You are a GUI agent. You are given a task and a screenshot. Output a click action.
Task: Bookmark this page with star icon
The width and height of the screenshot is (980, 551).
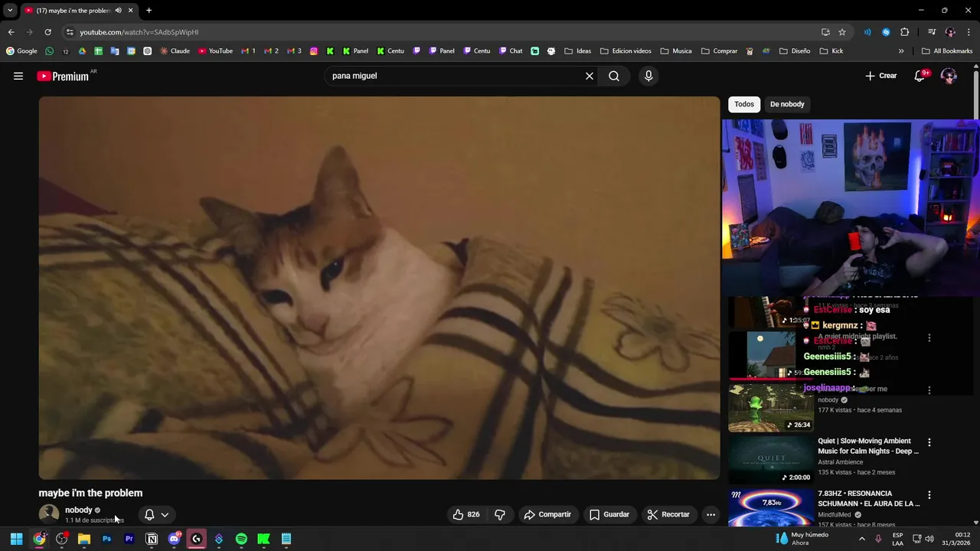[842, 32]
